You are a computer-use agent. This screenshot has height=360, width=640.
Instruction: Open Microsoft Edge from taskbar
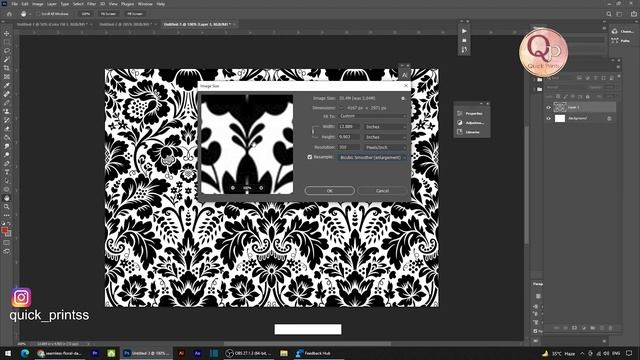25,353
